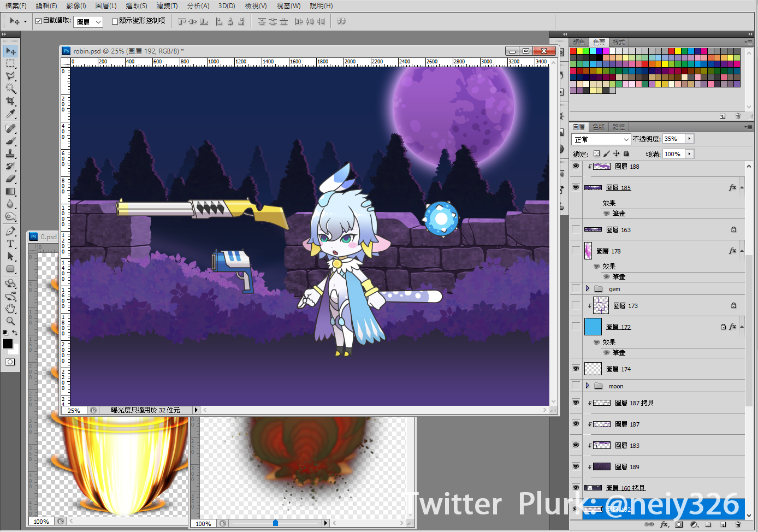Expand the moon layer group
Viewport: 758px width, 532px height.
tap(588, 386)
